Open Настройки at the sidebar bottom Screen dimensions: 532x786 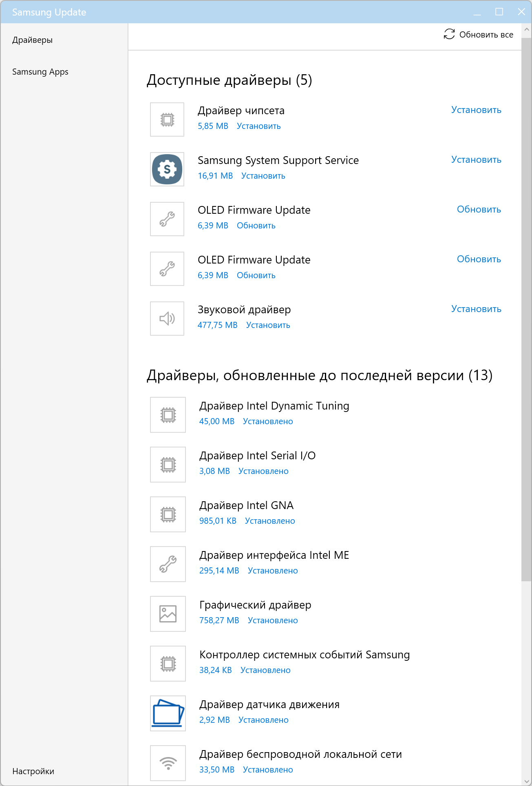pos(33,771)
